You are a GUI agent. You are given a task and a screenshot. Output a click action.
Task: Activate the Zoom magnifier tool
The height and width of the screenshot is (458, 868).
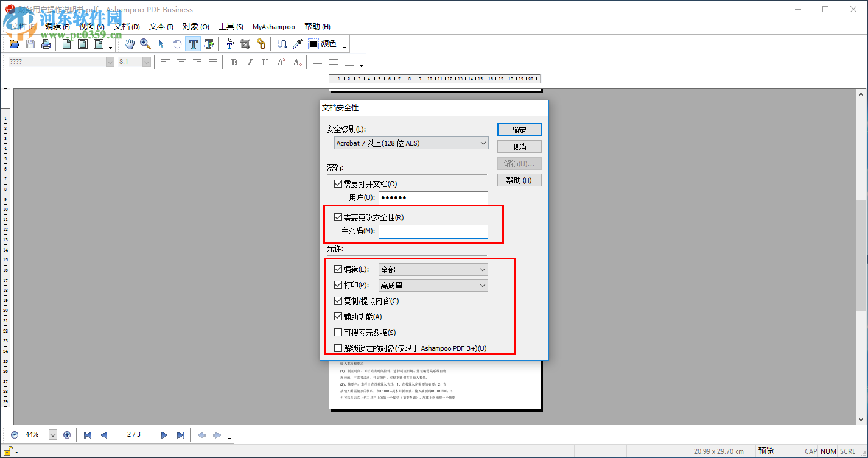coord(145,43)
